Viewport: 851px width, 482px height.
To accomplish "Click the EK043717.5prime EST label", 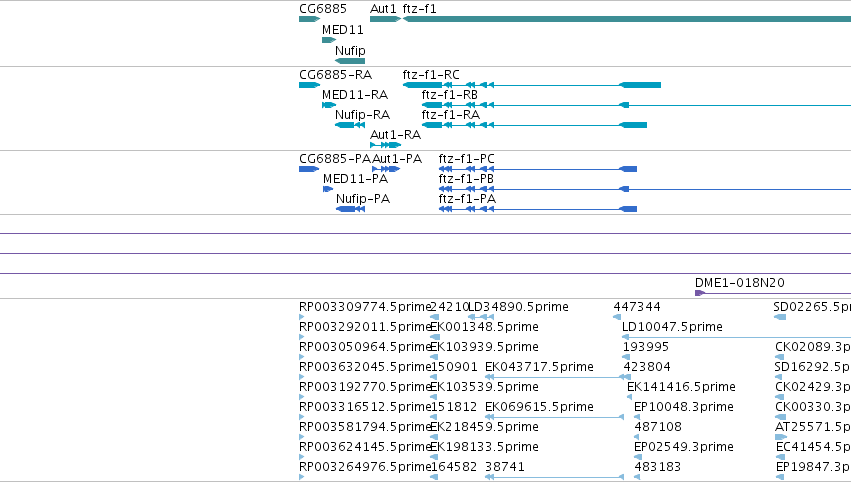I will pos(539,367).
